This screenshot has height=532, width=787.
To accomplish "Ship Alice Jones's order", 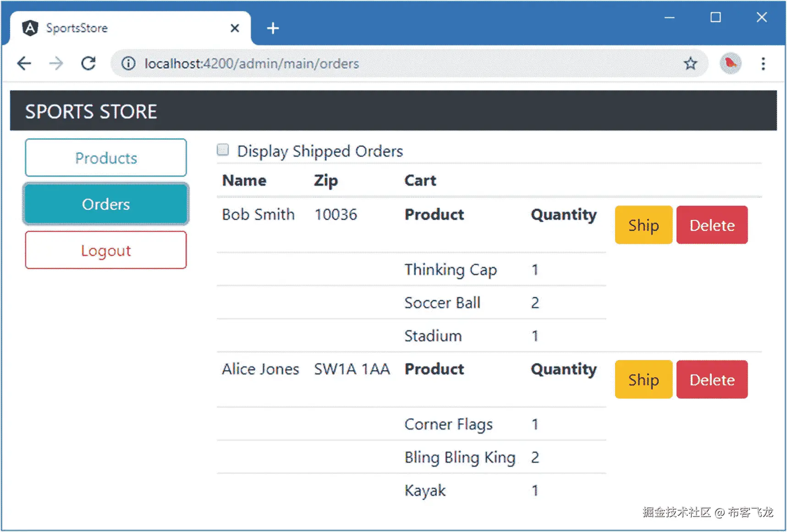I will [644, 379].
